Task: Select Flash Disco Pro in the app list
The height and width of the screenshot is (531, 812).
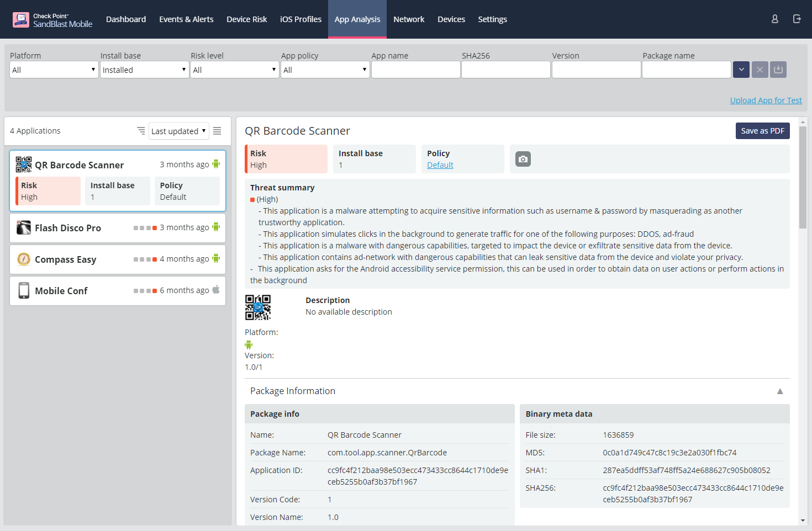Action: click(x=118, y=227)
